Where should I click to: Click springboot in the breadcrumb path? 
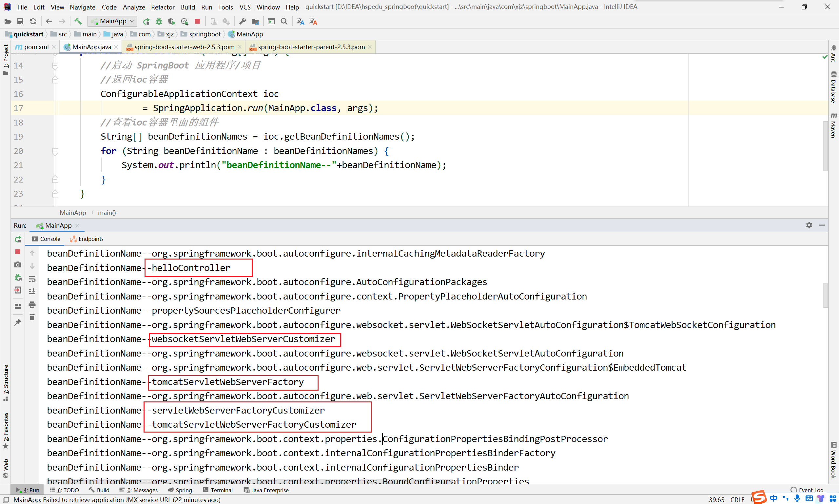tap(205, 34)
